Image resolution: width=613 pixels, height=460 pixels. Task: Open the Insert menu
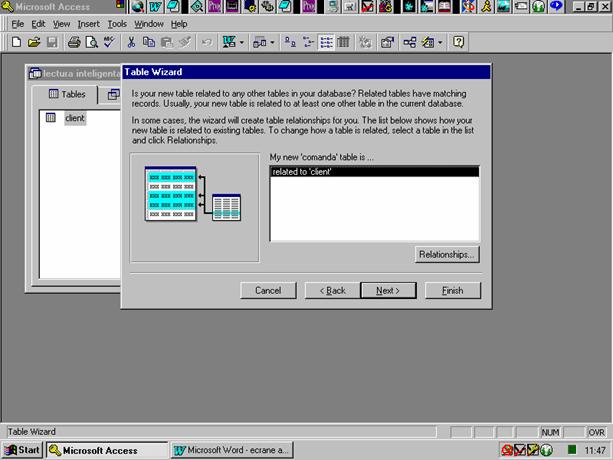tap(89, 23)
